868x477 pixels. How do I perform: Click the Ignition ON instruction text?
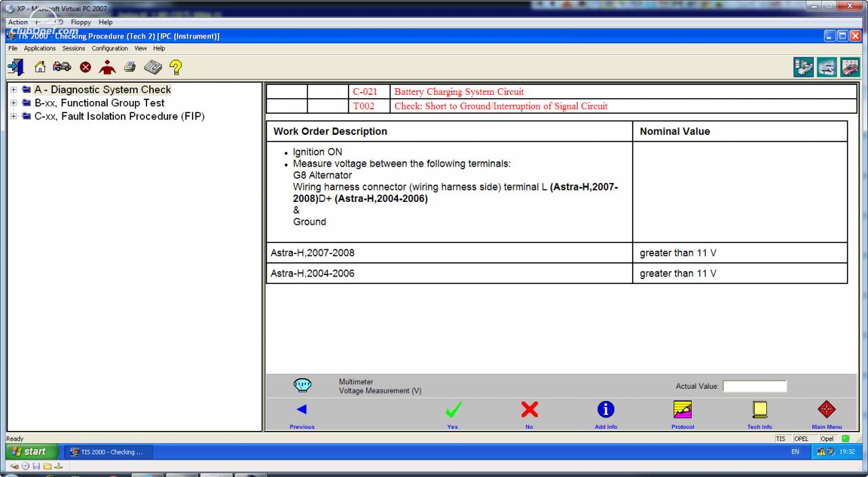tap(317, 152)
